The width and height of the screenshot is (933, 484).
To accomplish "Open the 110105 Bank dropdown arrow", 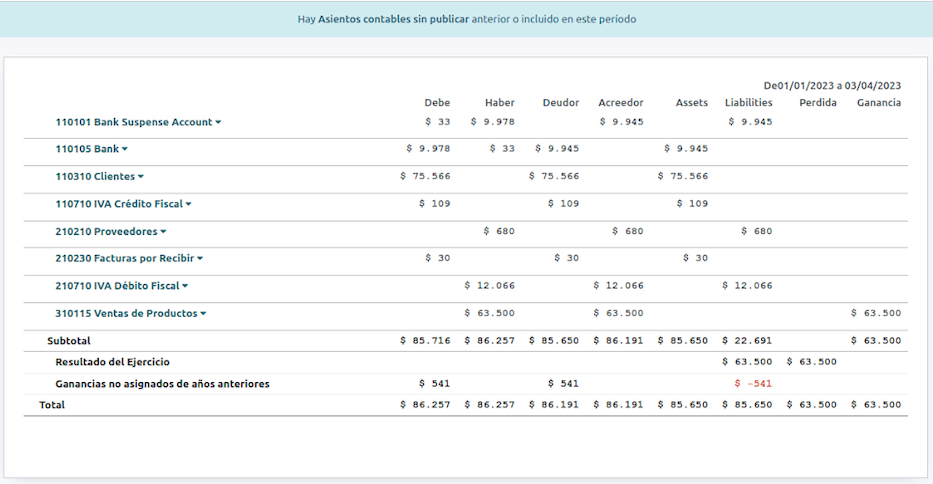I will tap(125, 150).
